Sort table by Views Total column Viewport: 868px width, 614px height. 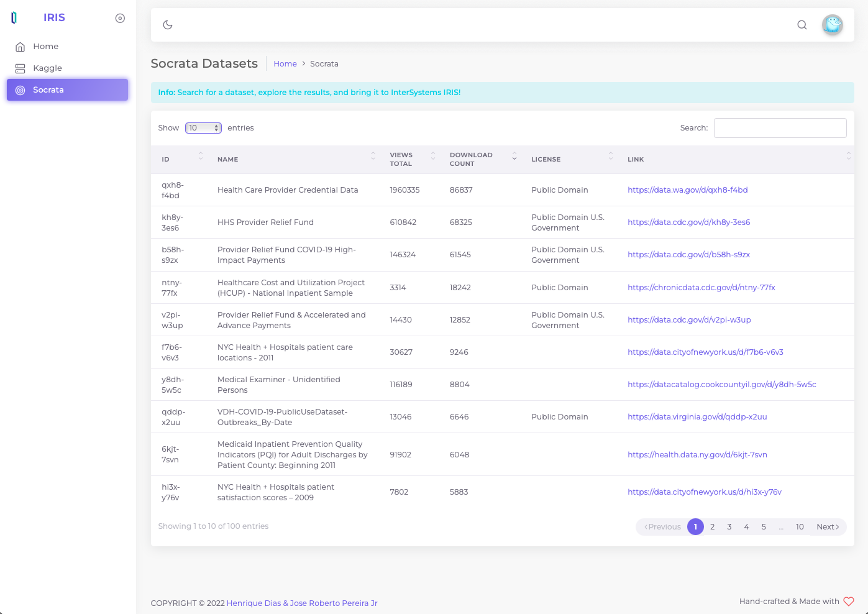pos(409,160)
